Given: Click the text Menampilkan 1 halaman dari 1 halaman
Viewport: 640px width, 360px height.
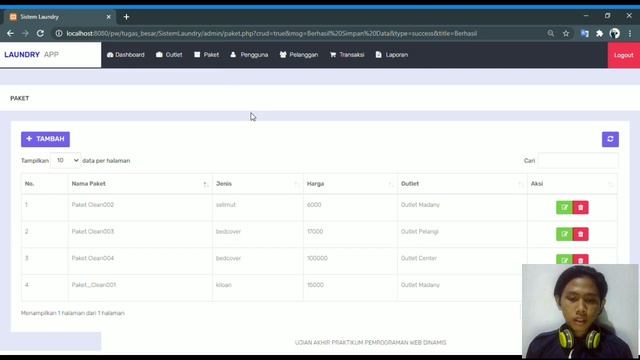Looking at the screenshot, I should coord(73,313).
